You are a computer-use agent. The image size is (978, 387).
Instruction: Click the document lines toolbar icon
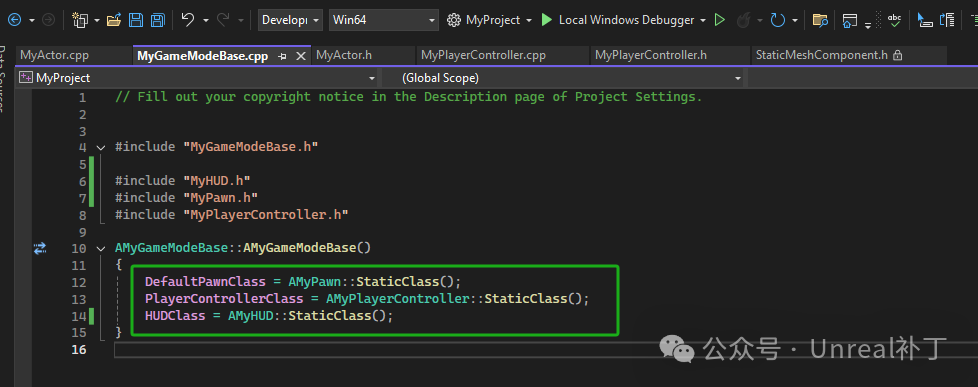pyautogui.click(x=947, y=21)
